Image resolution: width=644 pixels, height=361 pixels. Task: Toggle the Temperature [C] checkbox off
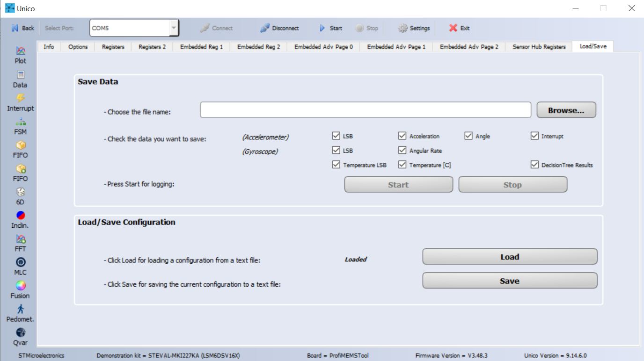coord(402,165)
